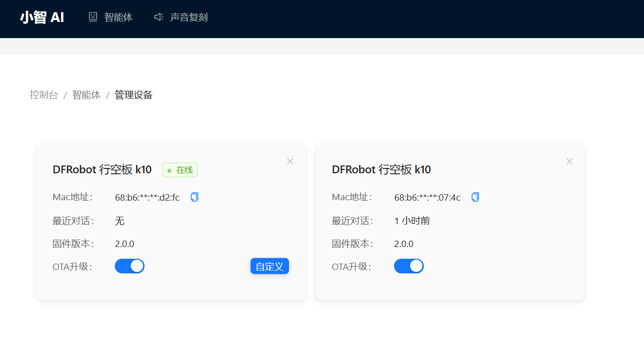Click the 管理设备 breadcrumb text
The width and height of the screenshot is (644, 350).
[x=134, y=95]
